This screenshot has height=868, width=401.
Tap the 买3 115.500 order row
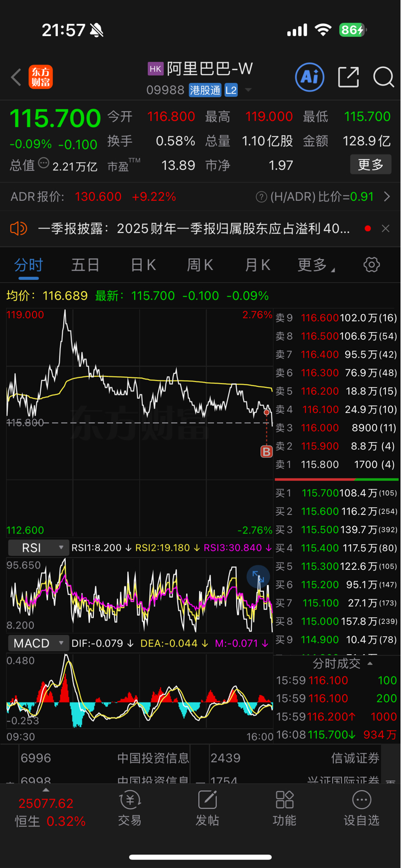(337, 530)
